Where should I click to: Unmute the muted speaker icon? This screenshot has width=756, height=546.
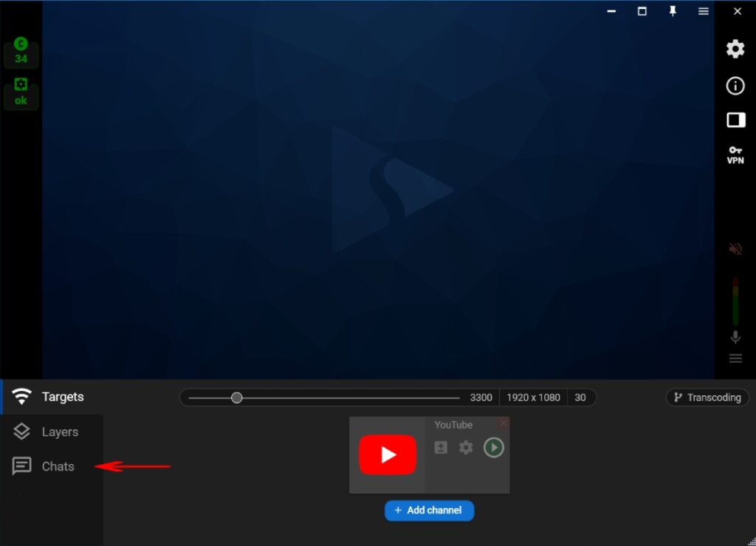tap(735, 249)
